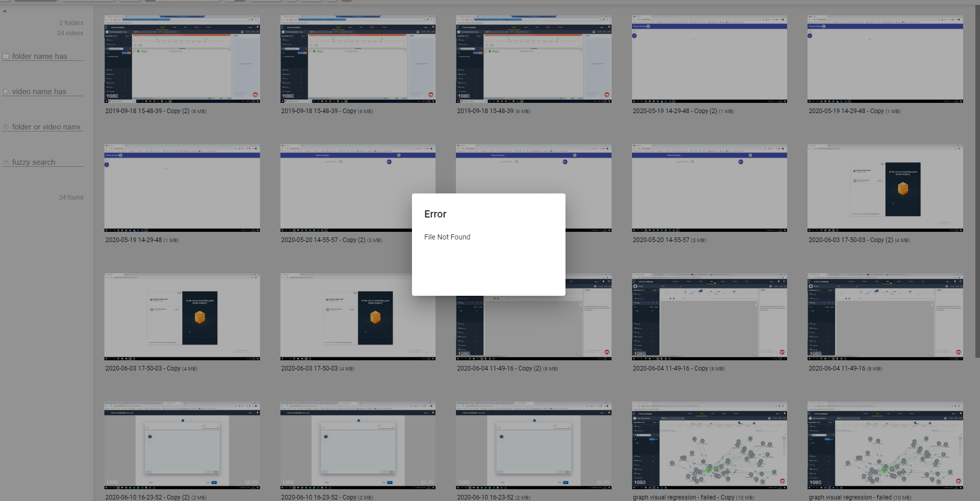Image resolution: width=980 pixels, height=501 pixels.
Task: Click file name '2019-09-18 15-48-39 - Copy' (6 MB)
Action: [319, 111]
